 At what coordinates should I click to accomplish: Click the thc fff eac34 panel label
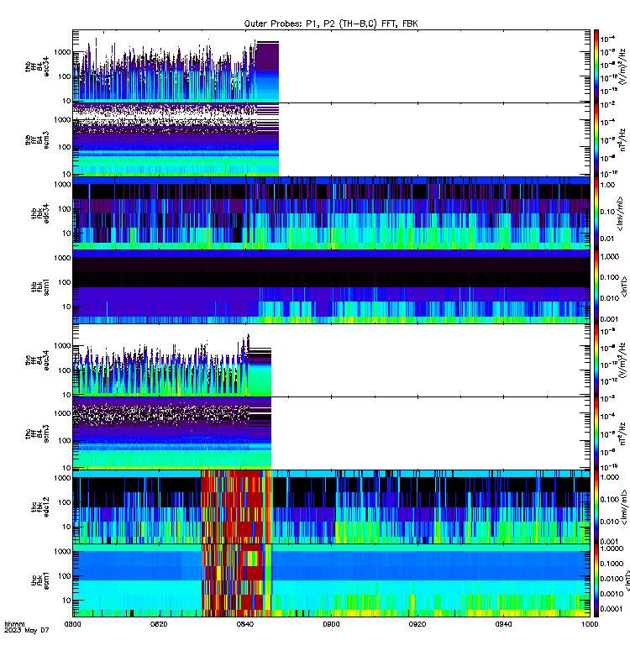[x=37, y=360]
